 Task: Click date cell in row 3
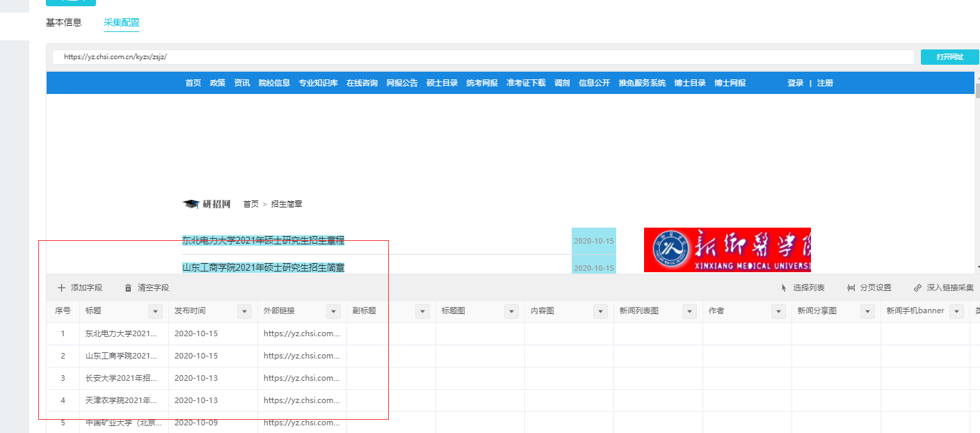(213, 378)
